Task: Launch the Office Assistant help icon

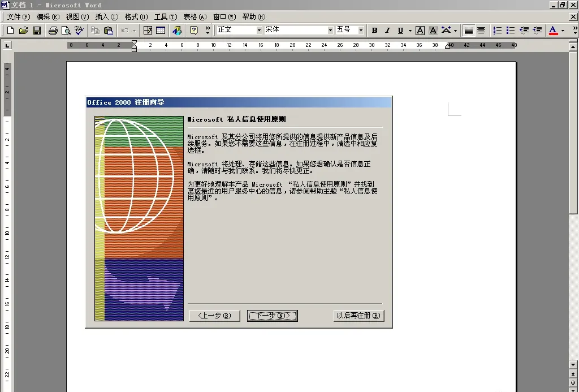Action: pyautogui.click(x=193, y=31)
